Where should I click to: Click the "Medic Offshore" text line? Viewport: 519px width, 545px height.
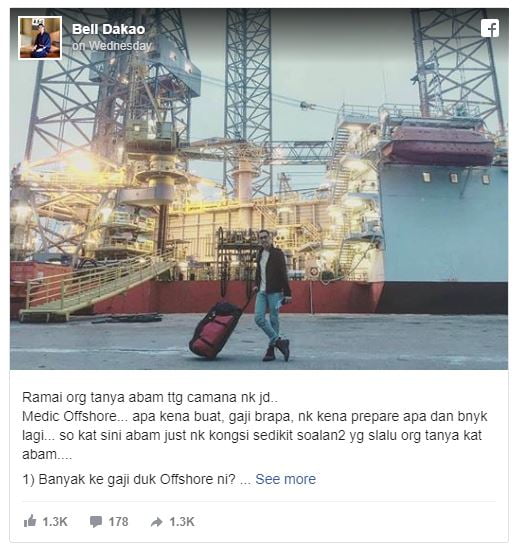pos(254,416)
